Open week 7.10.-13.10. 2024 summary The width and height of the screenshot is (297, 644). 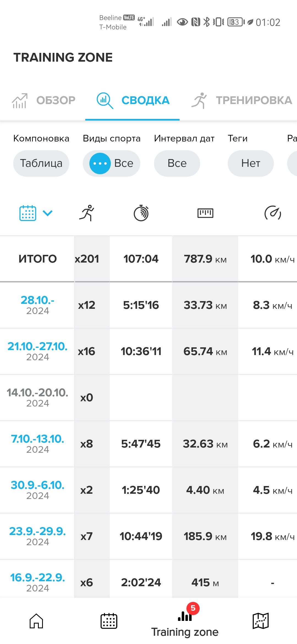37,443
